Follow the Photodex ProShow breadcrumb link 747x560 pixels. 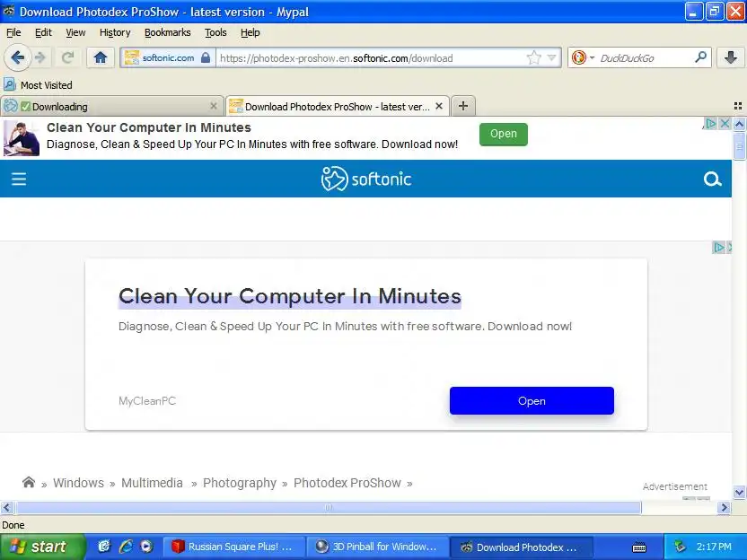[x=347, y=483]
